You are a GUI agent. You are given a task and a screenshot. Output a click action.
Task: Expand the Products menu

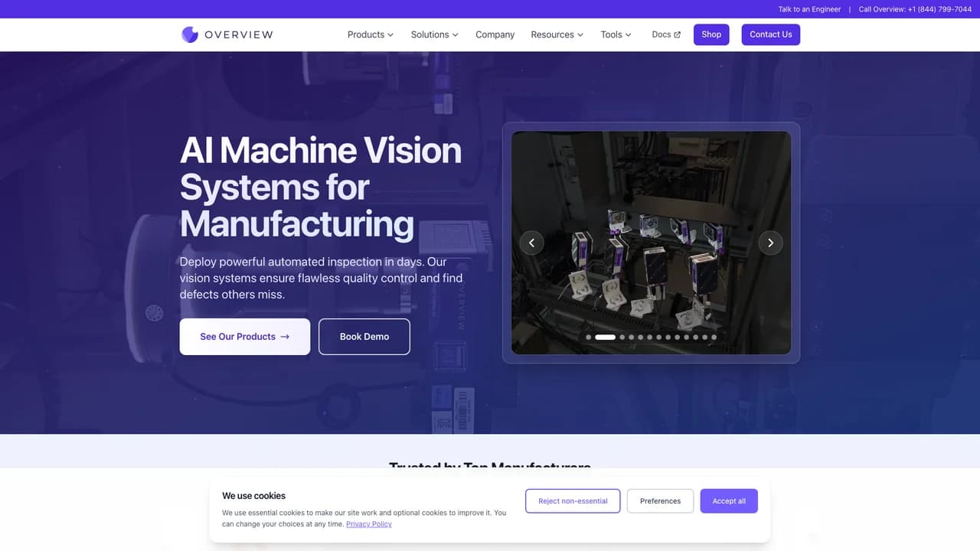click(x=371, y=34)
